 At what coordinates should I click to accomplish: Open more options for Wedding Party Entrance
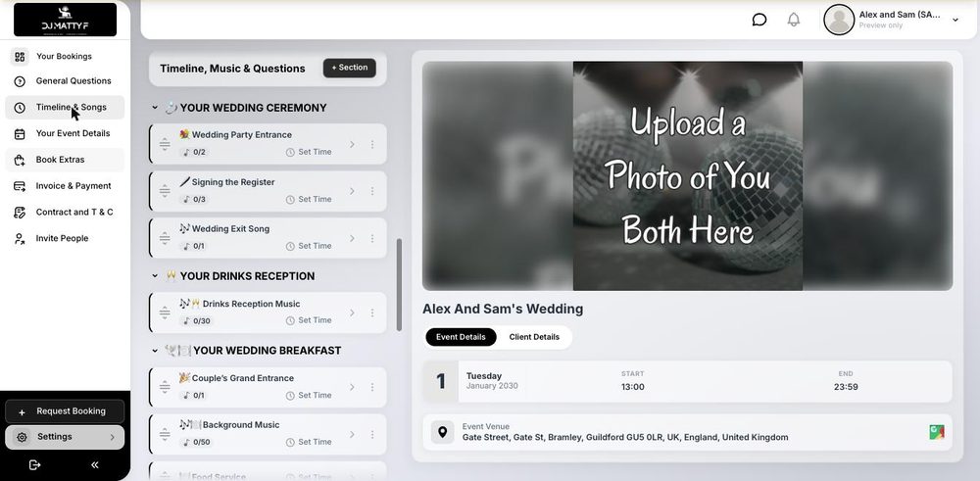coord(372,144)
